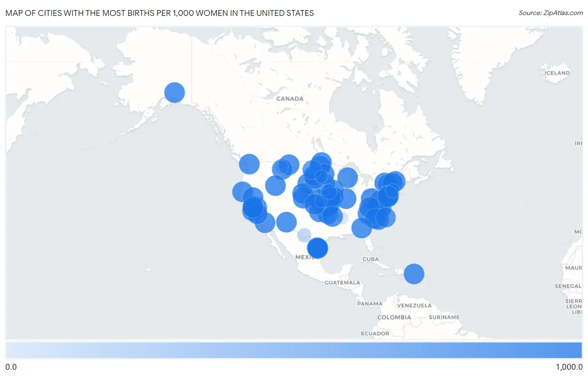Click the Puerto Rico bubble marker
This screenshot has height=376, width=588.
click(x=414, y=274)
